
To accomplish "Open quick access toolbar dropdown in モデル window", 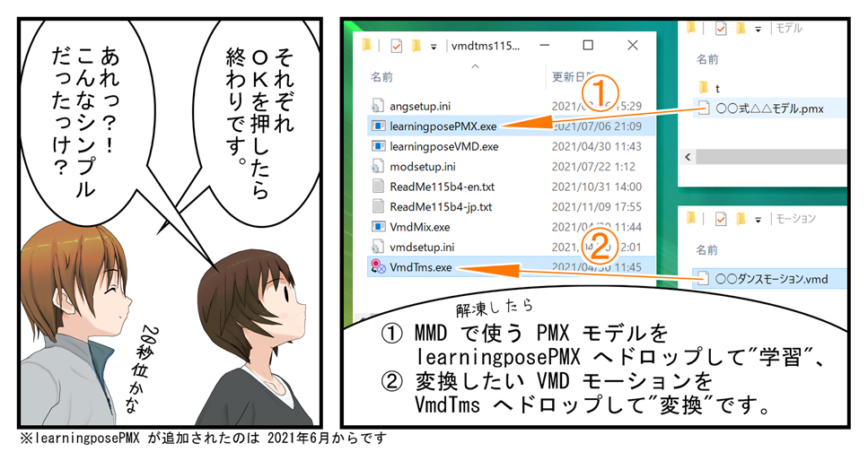I will pyautogui.click(x=758, y=30).
